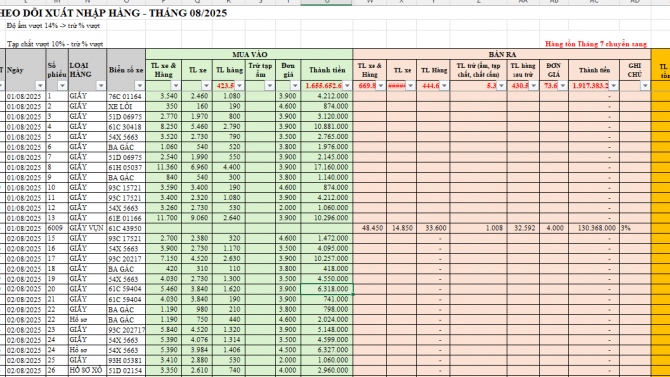Select the highlighted 6.318.000 cell
This screenshot has width=670, height=377.
click(x=327, y=289)
